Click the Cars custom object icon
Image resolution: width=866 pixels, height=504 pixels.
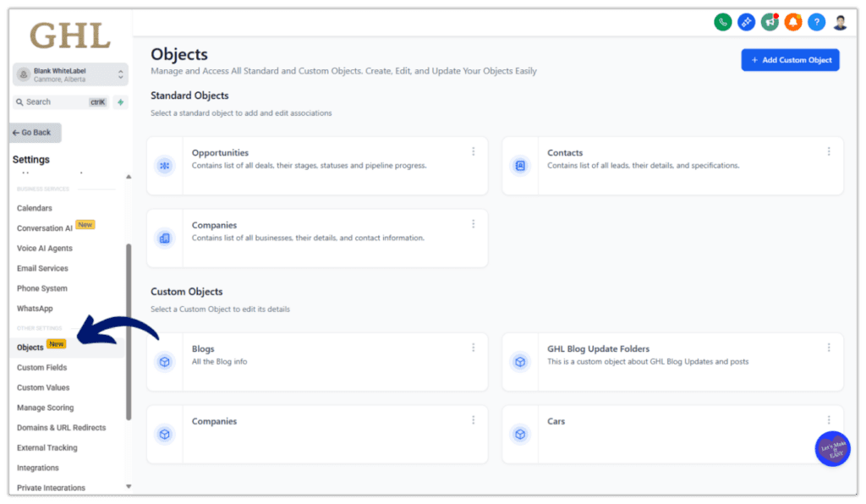(520, 434)
